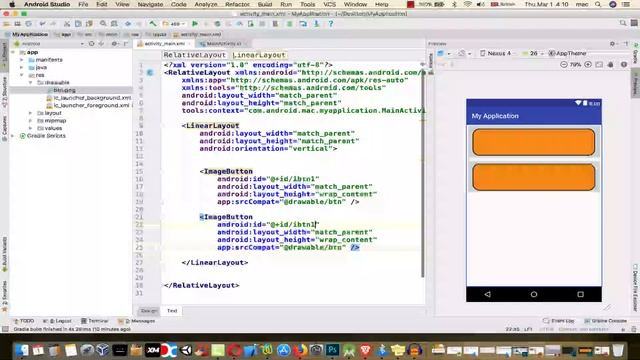Screen dimensions: 640x360
Task: Open the API 26 version dropdown
Action: click(532, 53)
